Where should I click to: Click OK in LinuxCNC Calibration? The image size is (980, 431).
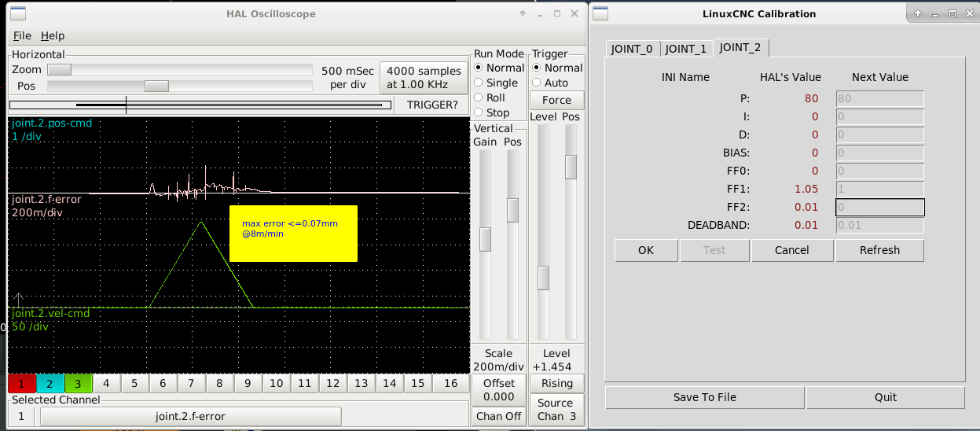[x=646, y=250]
